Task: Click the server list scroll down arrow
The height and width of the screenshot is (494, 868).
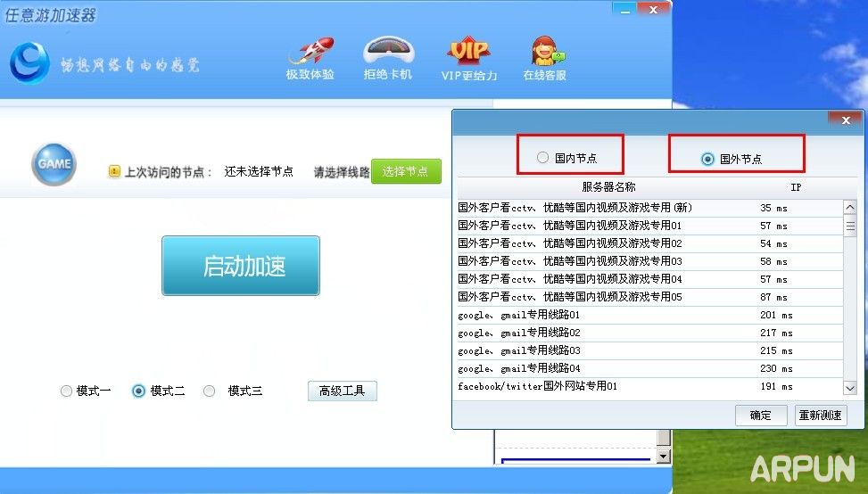Action: [x=849, y=388]
